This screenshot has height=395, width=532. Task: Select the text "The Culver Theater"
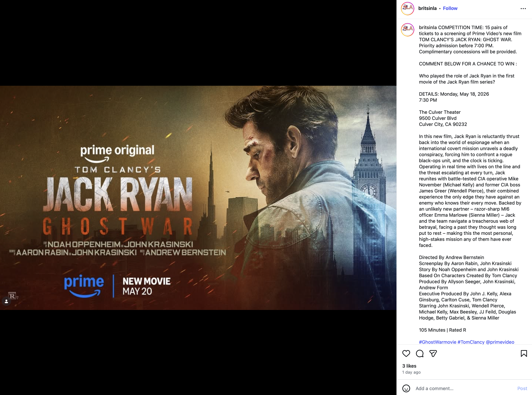(440, 112)
